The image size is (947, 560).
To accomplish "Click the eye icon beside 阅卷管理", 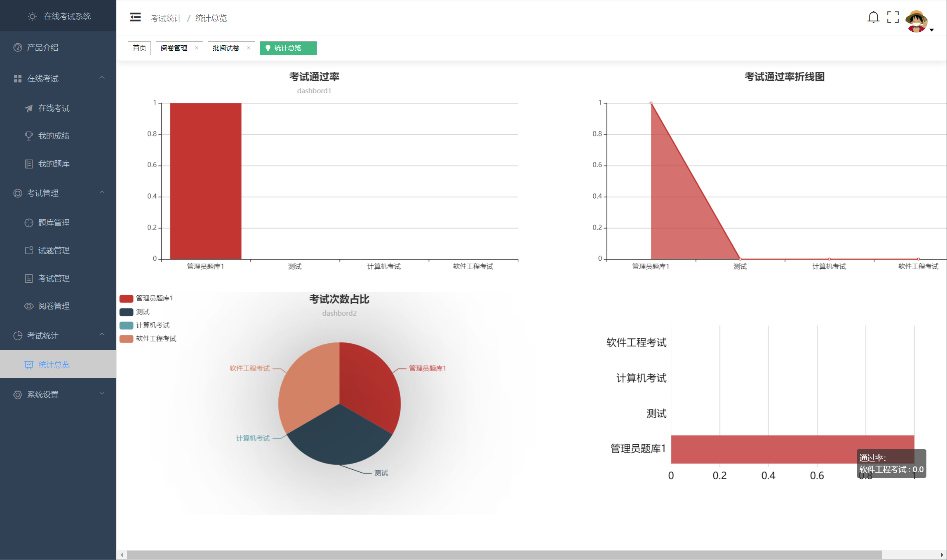I will 29,306.
